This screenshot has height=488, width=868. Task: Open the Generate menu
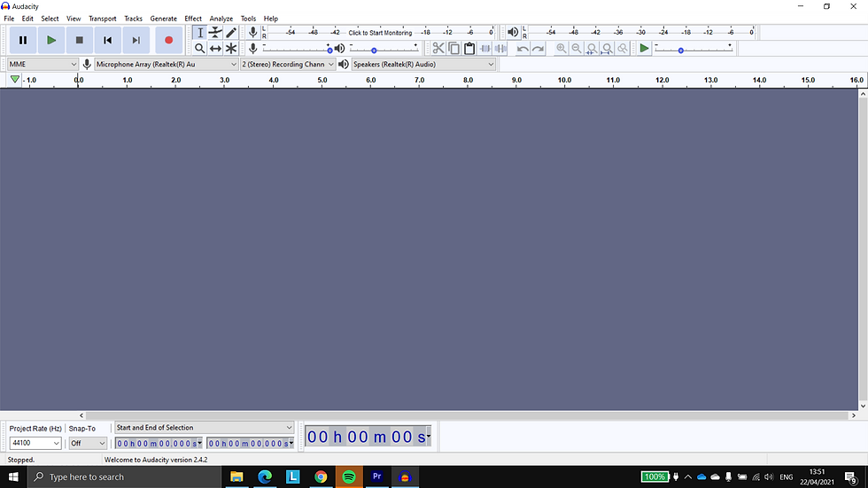(163, 19)
